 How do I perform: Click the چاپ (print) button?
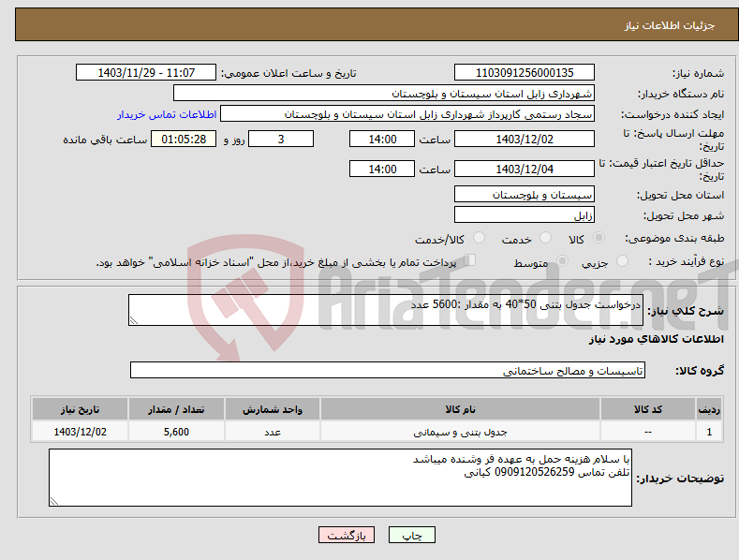411,535
